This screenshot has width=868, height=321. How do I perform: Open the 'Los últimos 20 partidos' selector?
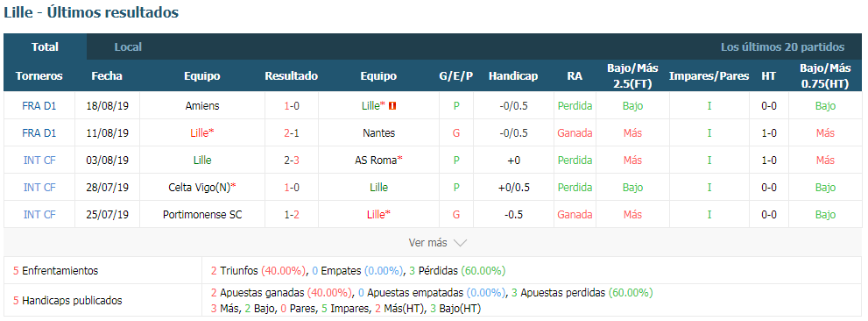click(x=782, y=47)
